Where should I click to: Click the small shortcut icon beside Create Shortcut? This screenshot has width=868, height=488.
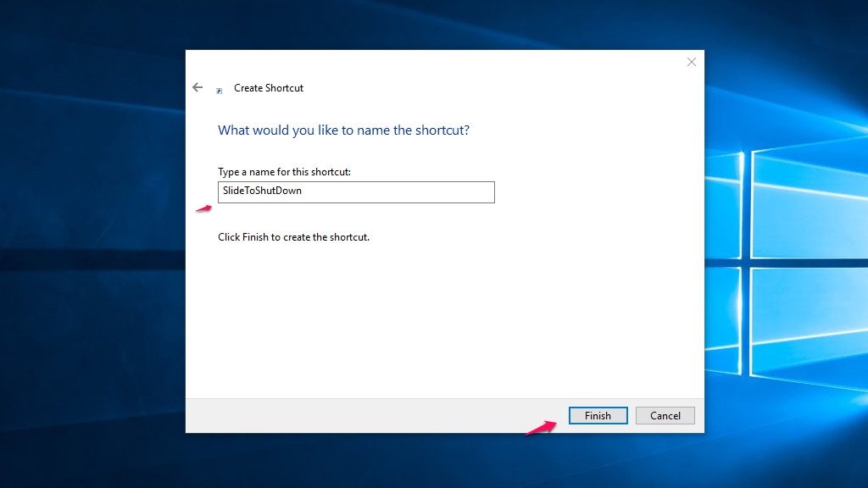pos(220,90)
